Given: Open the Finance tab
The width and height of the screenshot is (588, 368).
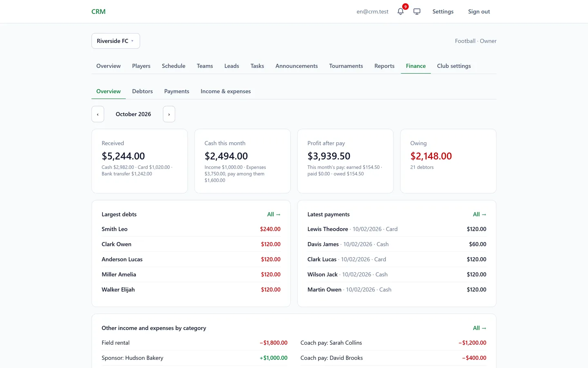Looking at the screenshot, I should coord(416,66).
